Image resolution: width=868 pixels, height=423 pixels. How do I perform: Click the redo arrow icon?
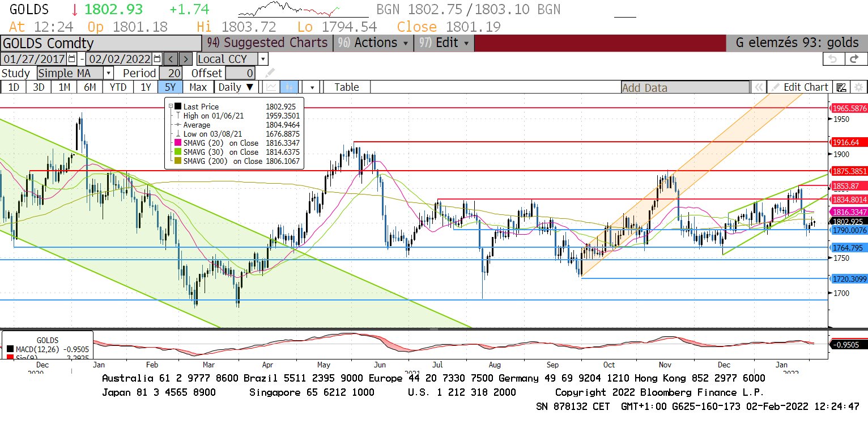[856, 59]
